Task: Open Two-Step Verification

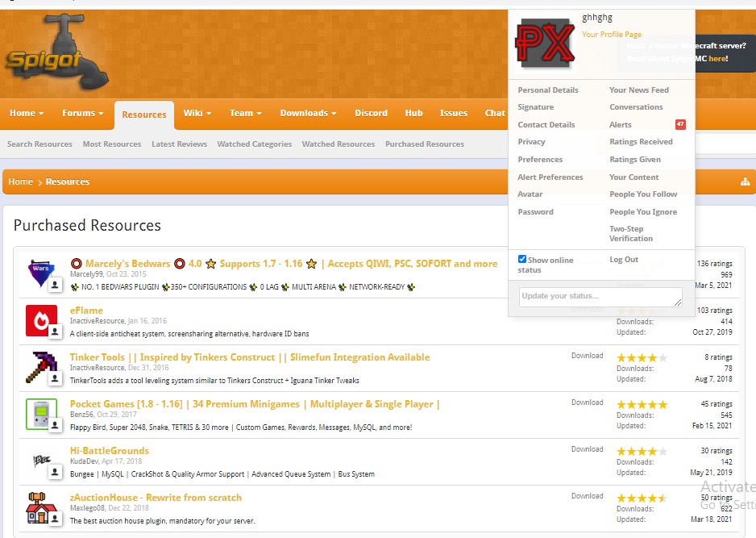Action: pyautogui.click(x=631, y=234)
